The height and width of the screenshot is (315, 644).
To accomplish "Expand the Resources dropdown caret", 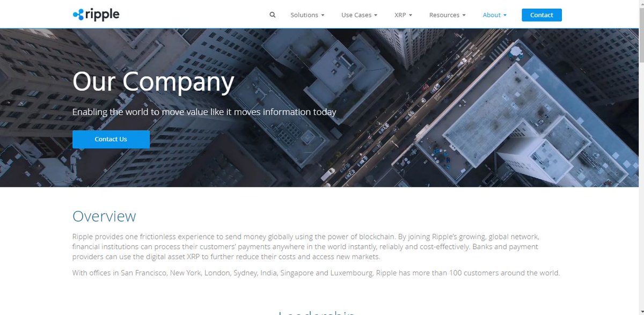I will (x=464, y=16).
